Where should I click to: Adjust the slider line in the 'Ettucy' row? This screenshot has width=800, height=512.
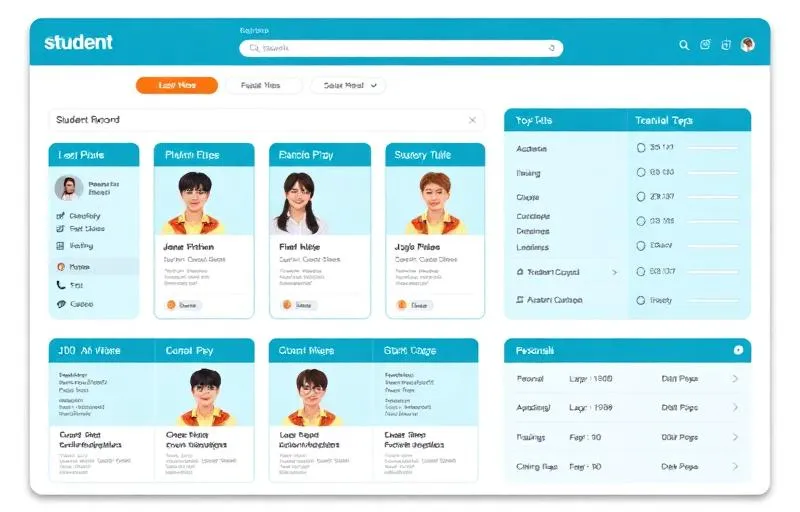[713, 246]
